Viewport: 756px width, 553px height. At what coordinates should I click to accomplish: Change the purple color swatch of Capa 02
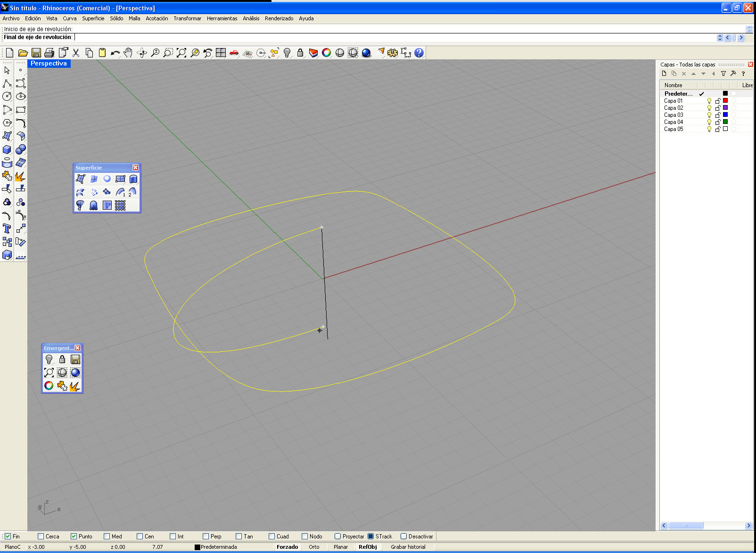[725, 108]
